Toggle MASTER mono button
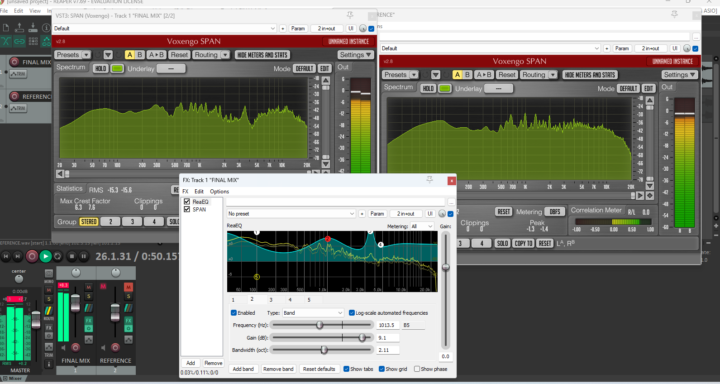 click(49, 274)
